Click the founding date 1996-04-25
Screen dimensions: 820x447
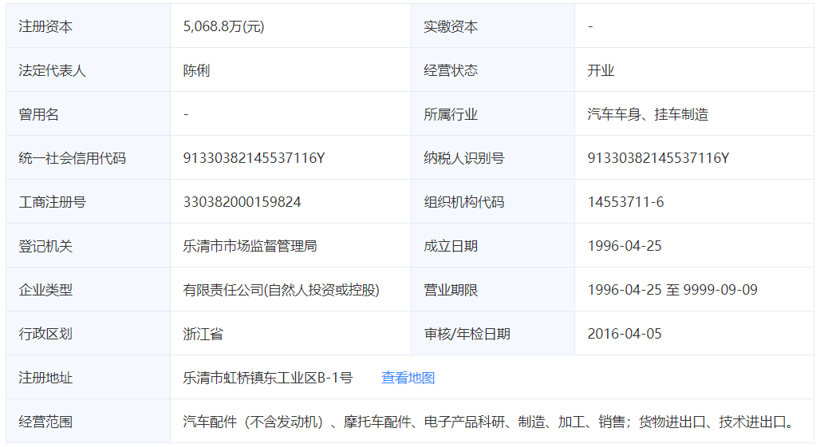tap(625, 246)
